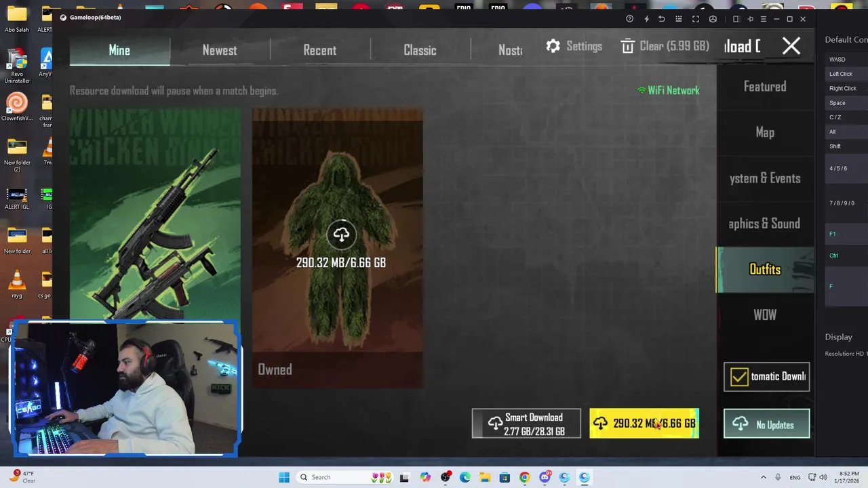The image size is (868, 488).
Task: Click the cloud download icon on ghillie suit
Action: [341, 235]
